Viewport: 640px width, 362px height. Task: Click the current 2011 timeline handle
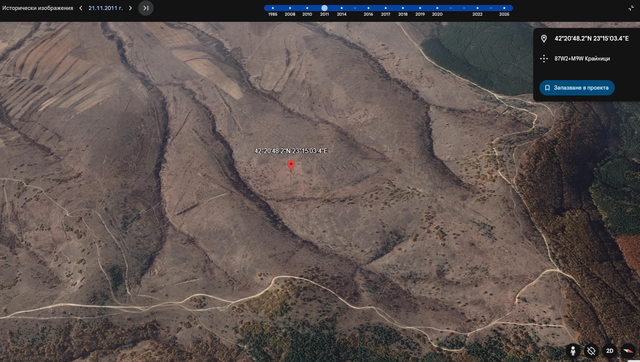pos(324,8)
